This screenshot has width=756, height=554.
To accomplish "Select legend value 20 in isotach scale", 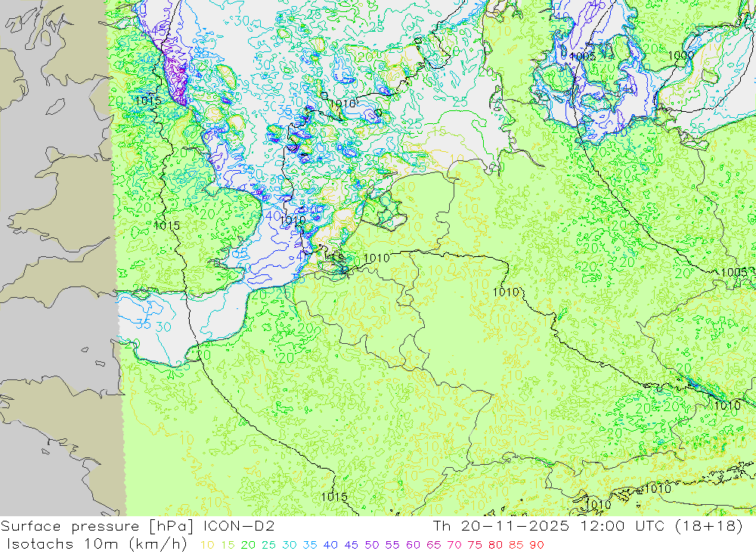I will (248, 545).
